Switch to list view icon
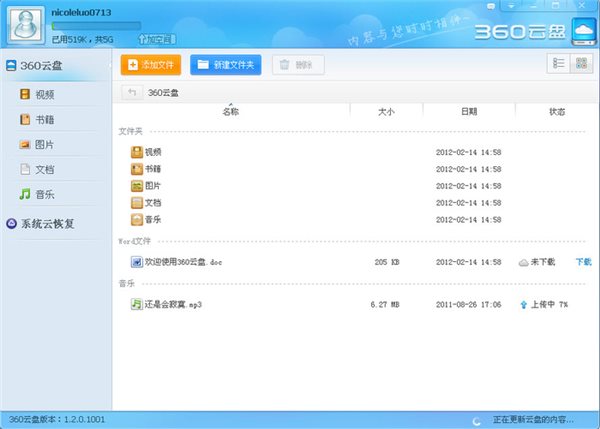This screenshot has width=600, height=429. pyautogui.click(x=558, y=63)
